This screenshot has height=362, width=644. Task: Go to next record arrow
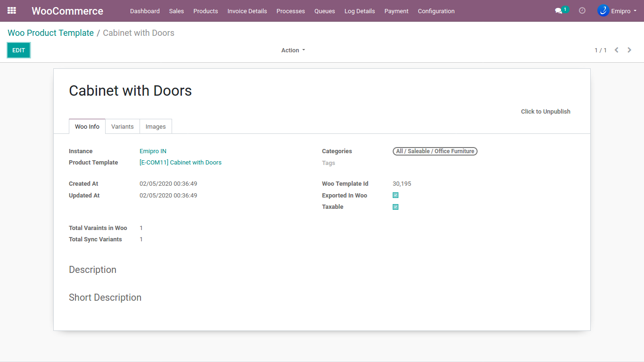tap(629, 50)
